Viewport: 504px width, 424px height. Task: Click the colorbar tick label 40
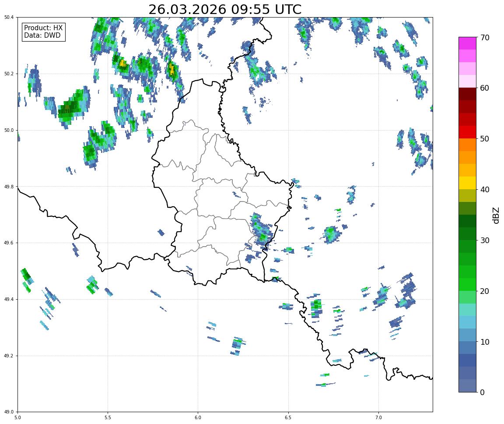click(x=485, y=190)
